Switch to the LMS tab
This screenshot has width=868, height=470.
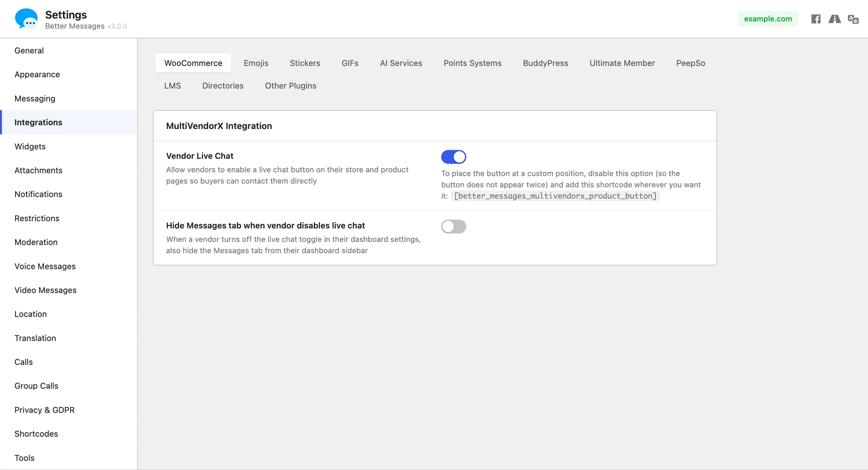pyautogui.click(x=172, y=86)
